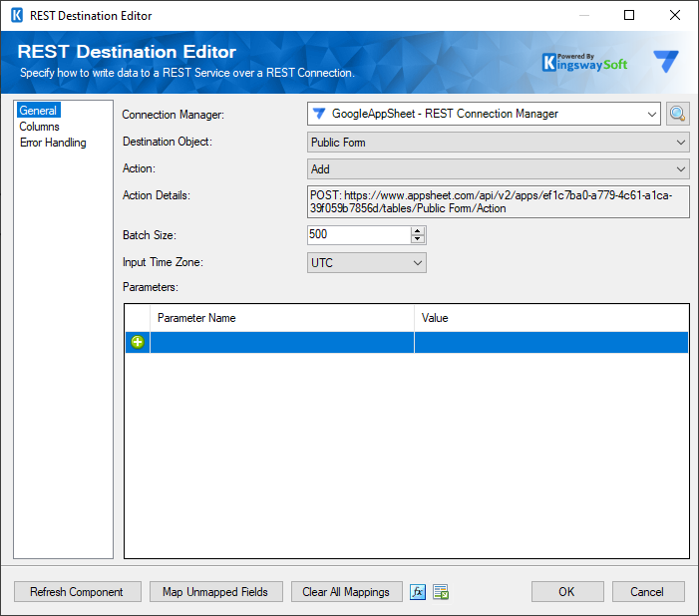Image resolution: width=699 pixels, height=616 pixels.
Task: Close the REST Destination Editor window
Action: point(674,15)
